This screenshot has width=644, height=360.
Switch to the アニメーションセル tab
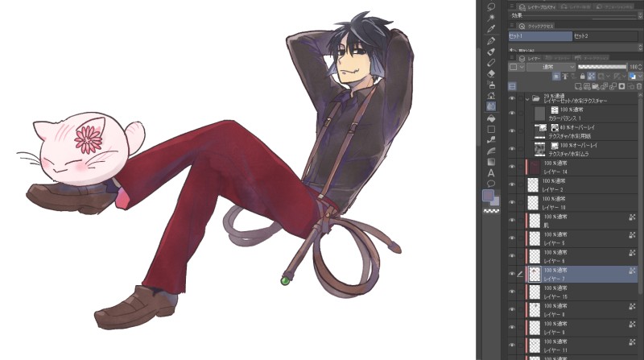point(614,7)
